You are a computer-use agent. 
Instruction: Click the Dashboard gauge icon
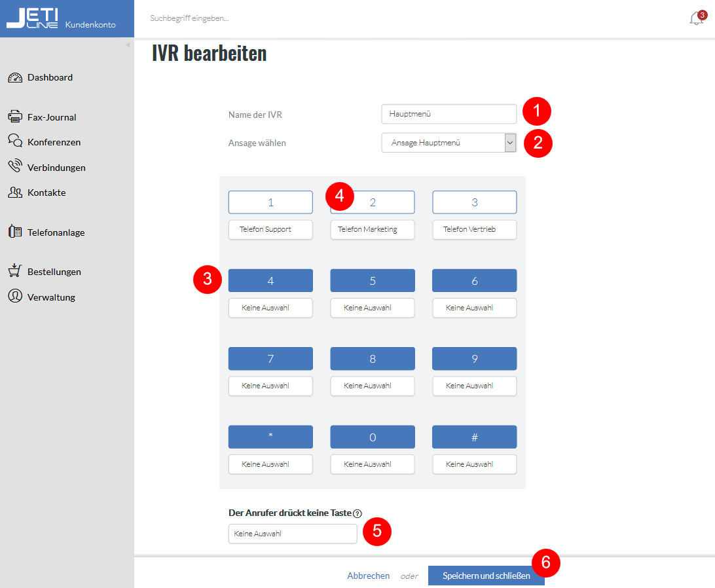pyautogui.click(x=15, y=77)
